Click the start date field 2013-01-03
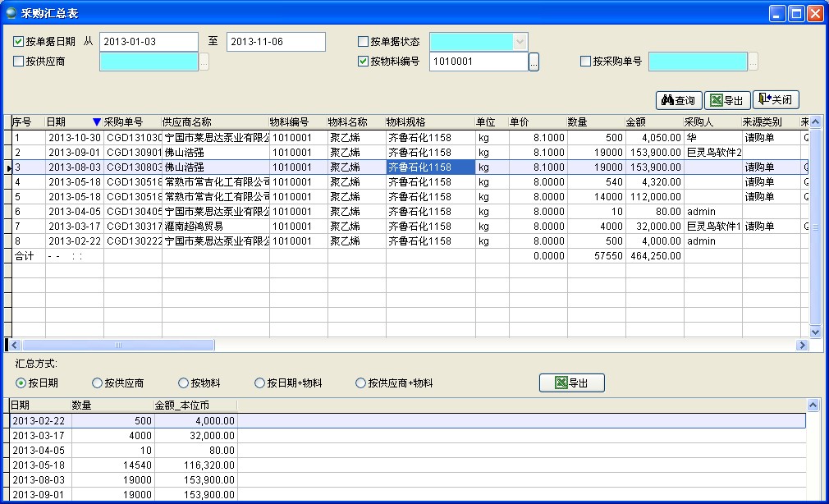 148,42
